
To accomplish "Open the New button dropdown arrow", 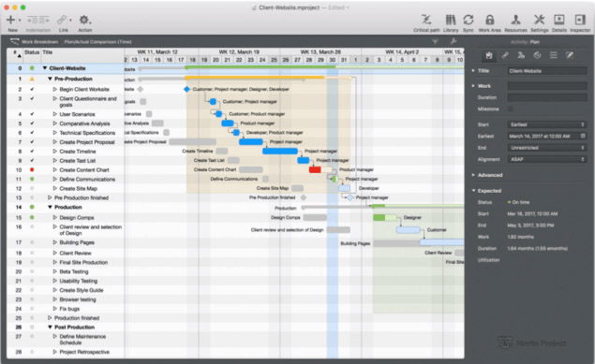I will click(x=20, y=20).
